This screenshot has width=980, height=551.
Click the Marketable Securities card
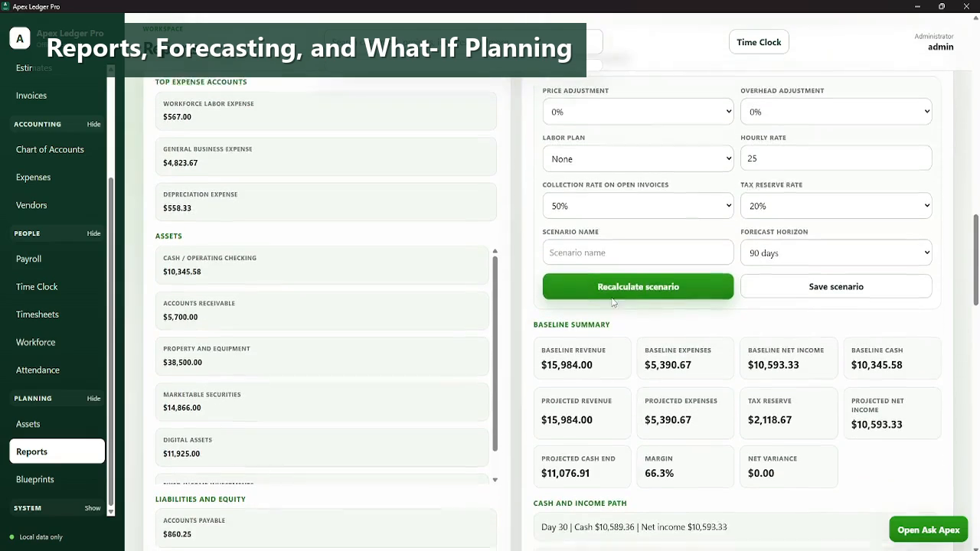pyautogui.click(x=322, y=401)
